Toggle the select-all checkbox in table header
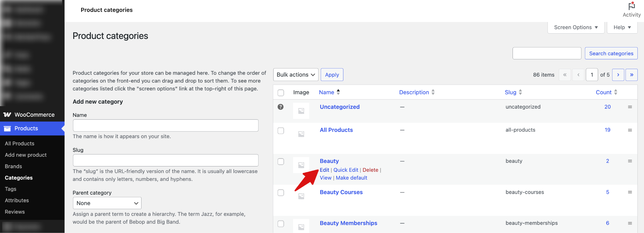Screen dimensions: 644x233 pos(281,93)
